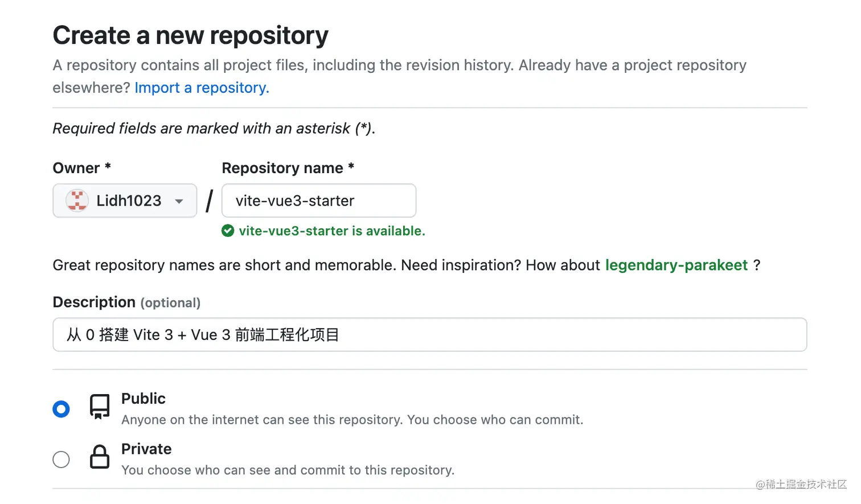Click the Private option label
The width and height of the screenshot is (861, 504).
[146, 449]
